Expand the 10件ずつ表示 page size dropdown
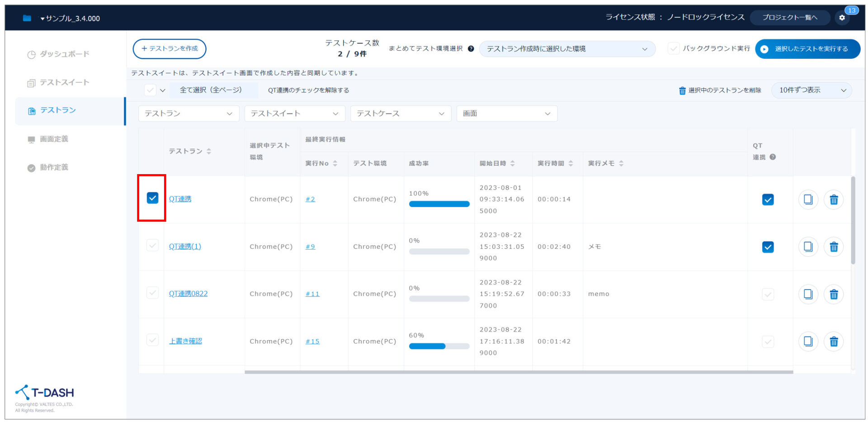 [811, 90]
